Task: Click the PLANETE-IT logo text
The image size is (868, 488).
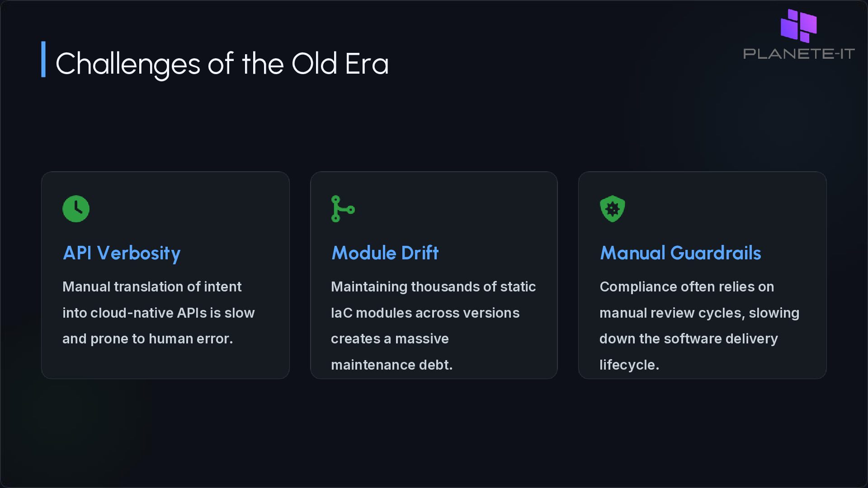Action: click(799, 54)
